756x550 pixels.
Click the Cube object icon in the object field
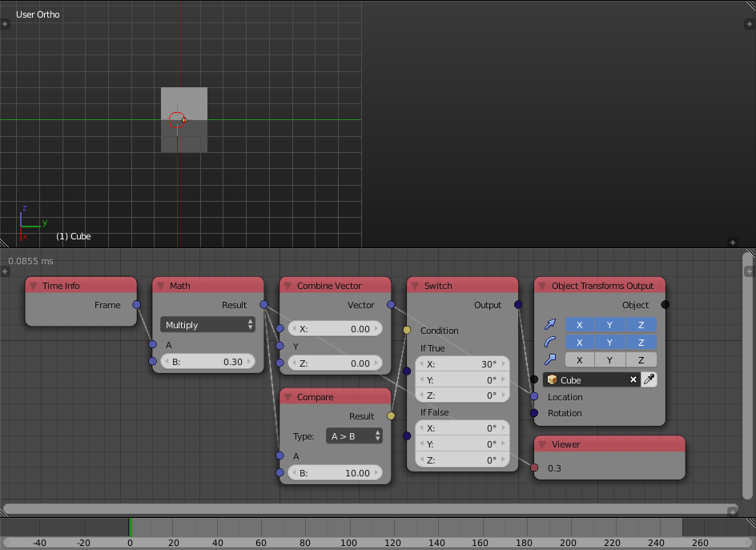[552, 379]
